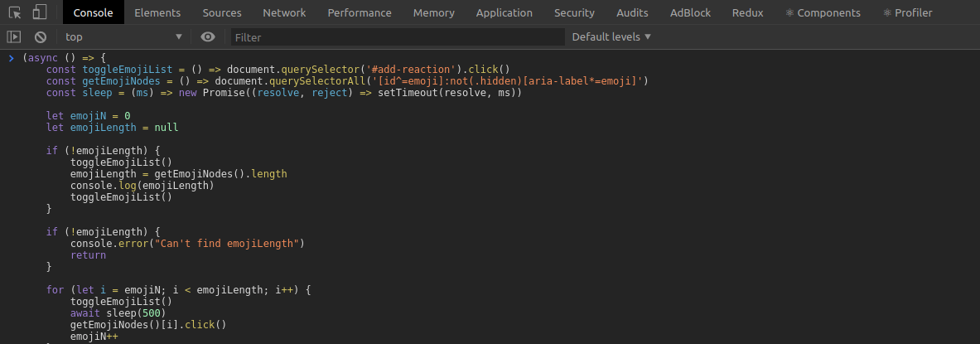Activate the inspect element picker icon
980x344 pixels.
[x=15, y=12]
